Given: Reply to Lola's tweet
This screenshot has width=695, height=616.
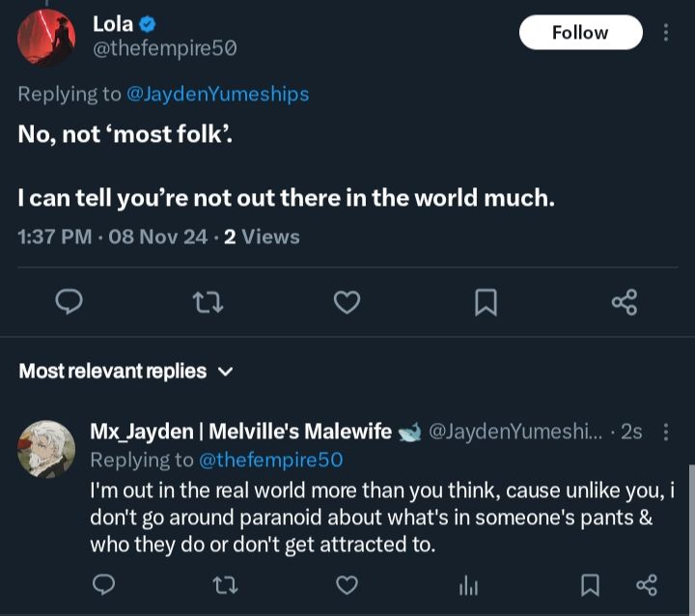Looking at the screenshot, I should tap(68, 303).
